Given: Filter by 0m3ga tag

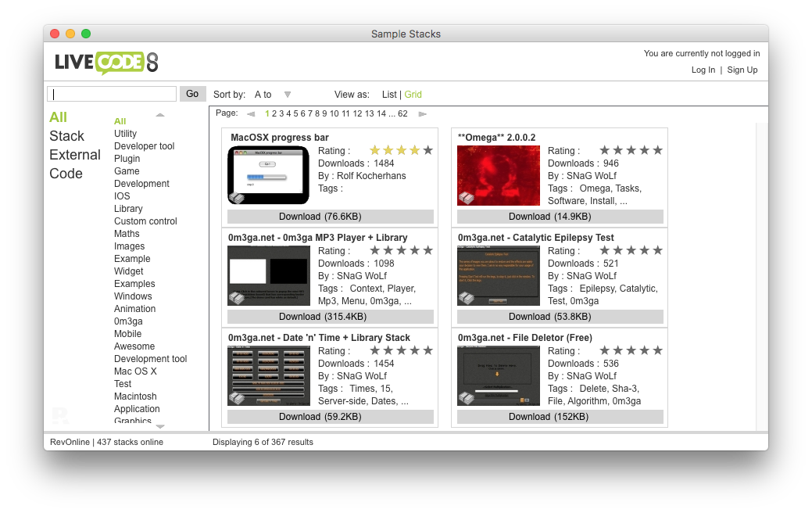Looking at the screenshot, I should point(128,321).
